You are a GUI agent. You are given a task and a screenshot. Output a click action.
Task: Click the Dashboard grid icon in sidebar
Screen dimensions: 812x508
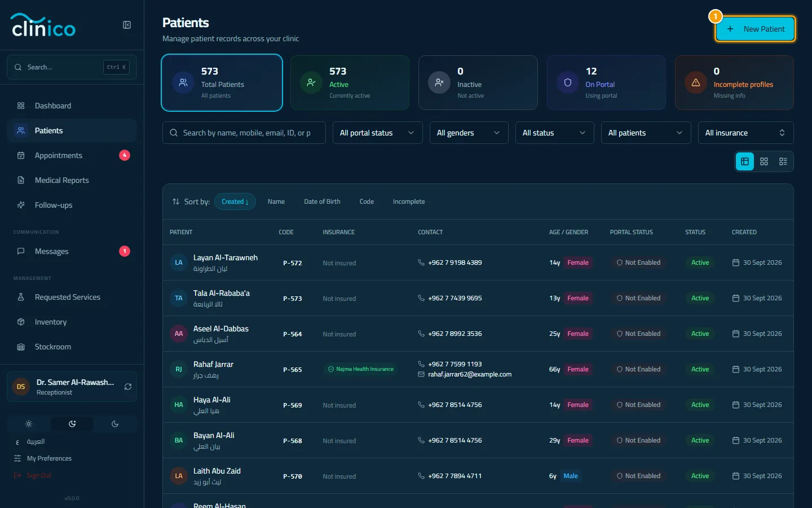click(21, 106)
